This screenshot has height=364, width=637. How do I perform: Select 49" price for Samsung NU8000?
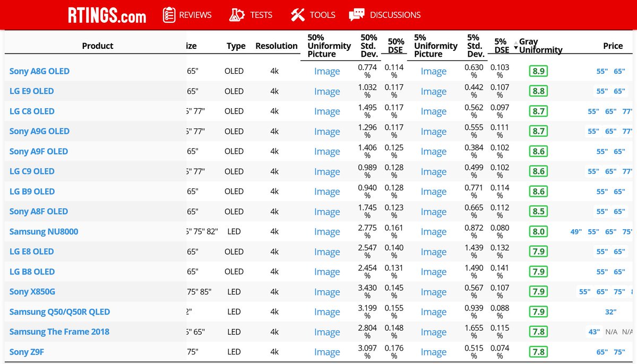(x=576, y=232)
